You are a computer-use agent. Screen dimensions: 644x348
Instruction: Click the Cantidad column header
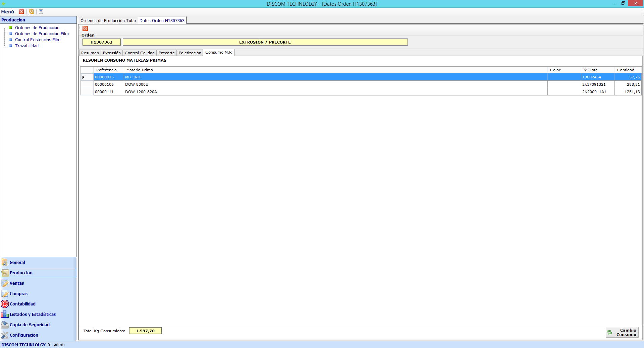626,70
